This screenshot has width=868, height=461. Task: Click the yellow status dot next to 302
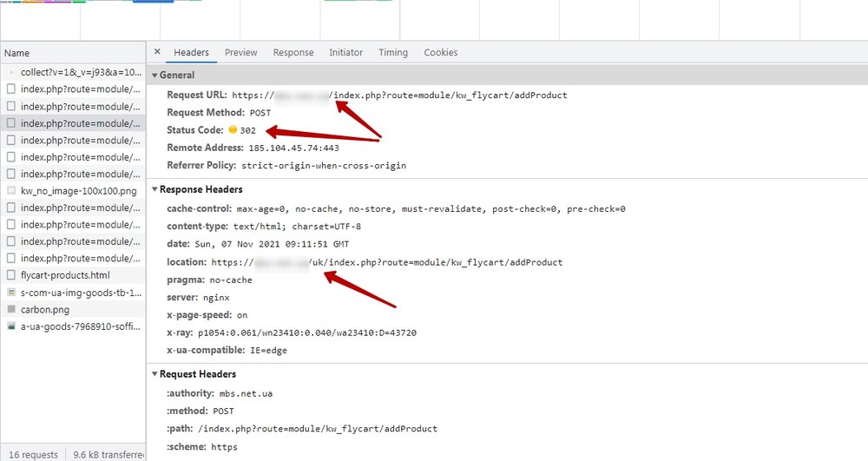coord(233,130)
